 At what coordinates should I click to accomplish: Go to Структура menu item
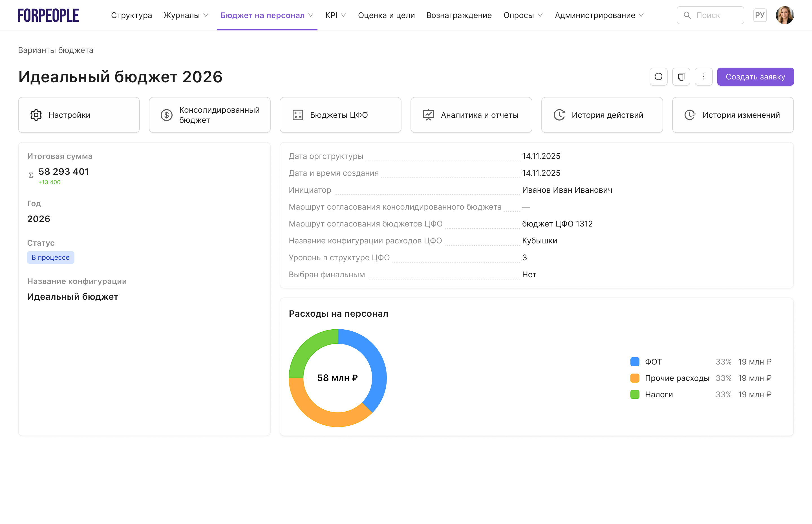click(131, 15)
